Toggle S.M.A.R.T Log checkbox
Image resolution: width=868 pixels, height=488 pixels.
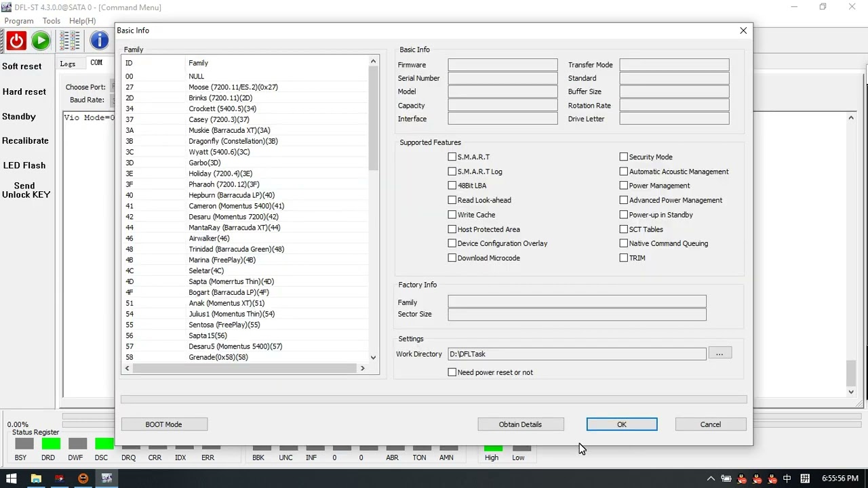pos(452,171)
